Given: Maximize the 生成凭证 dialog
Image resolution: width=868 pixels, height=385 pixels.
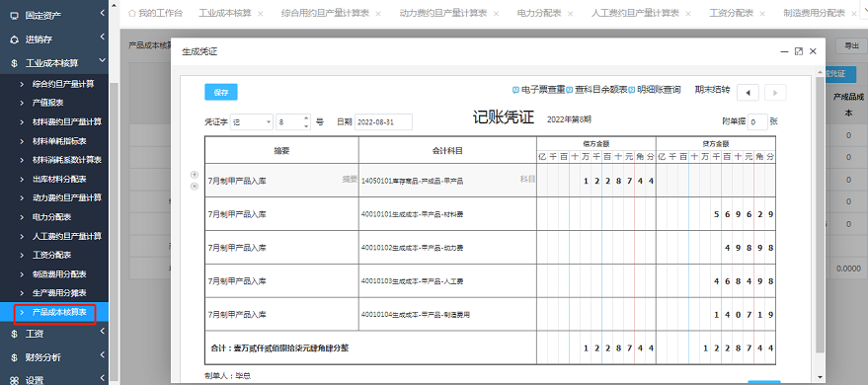Looking at the screenshot, I should (x=798, y=51).
